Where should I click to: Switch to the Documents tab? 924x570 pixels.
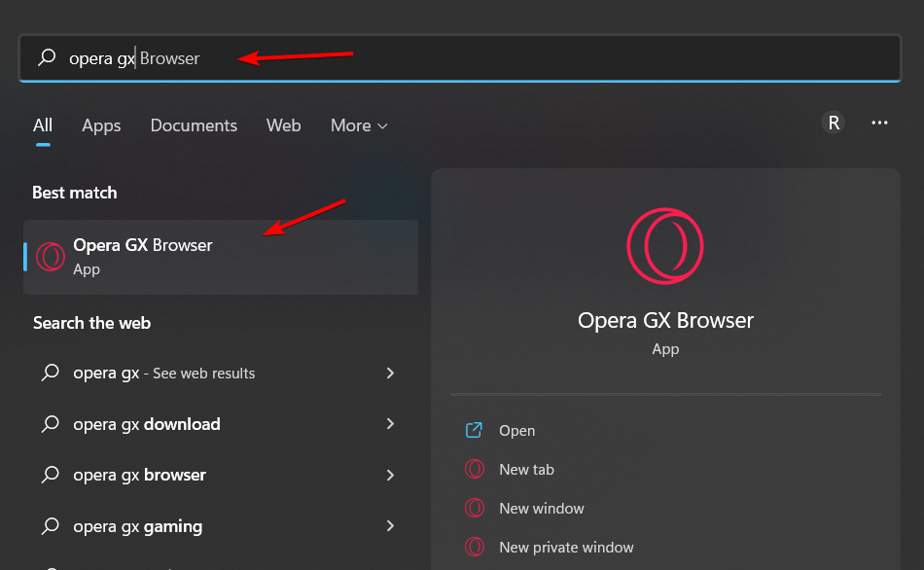click(x=194, y=125)
